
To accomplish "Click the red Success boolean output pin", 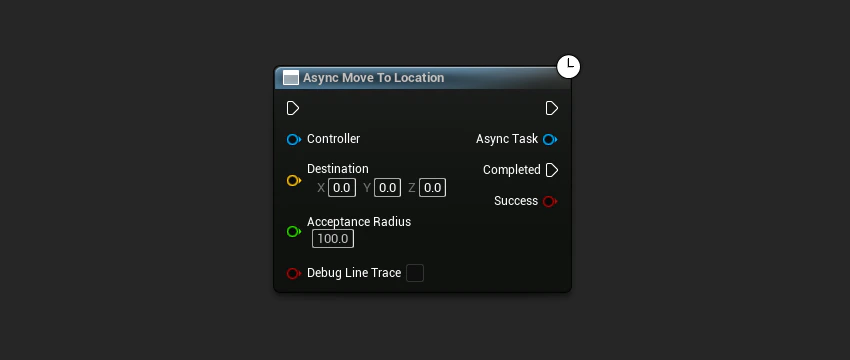I will (550, 202).
